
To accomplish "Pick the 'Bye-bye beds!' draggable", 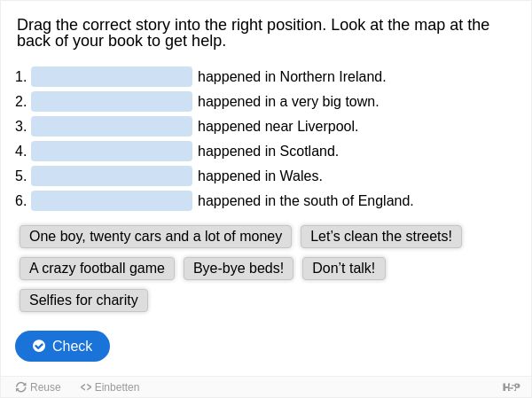I will click(x=239, y=269).
